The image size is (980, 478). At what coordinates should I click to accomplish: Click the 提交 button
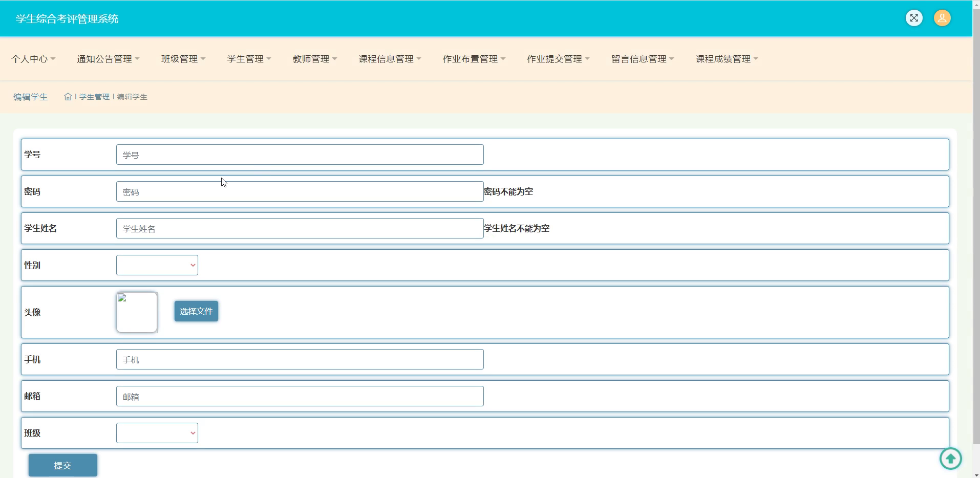point(63,465)
